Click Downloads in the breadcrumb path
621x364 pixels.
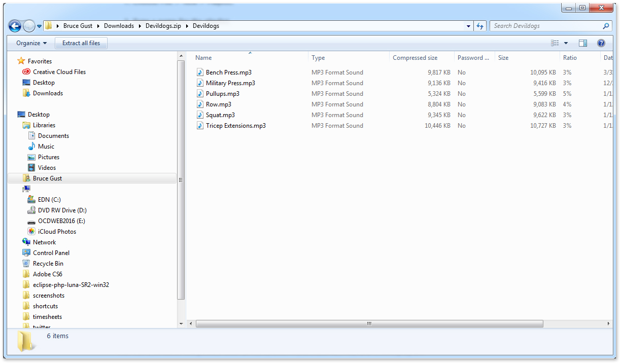pyautogui.click(x=119, y=26)
